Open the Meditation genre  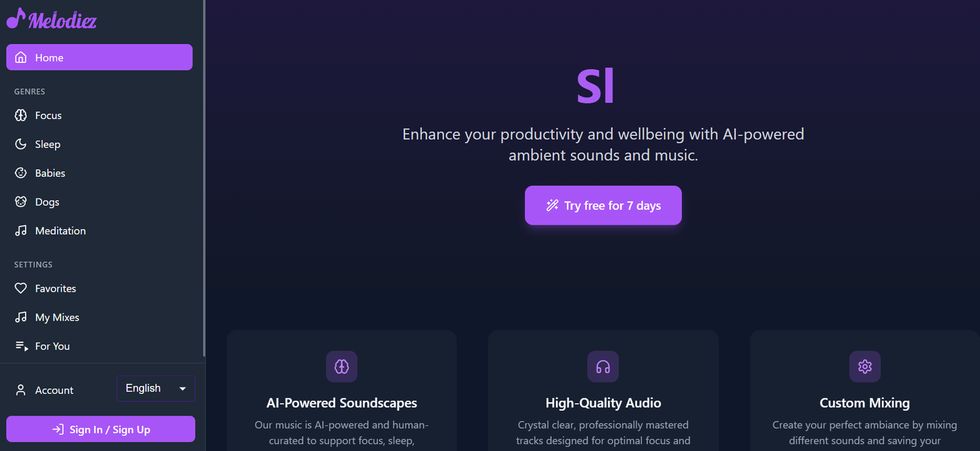pos(60,231)
